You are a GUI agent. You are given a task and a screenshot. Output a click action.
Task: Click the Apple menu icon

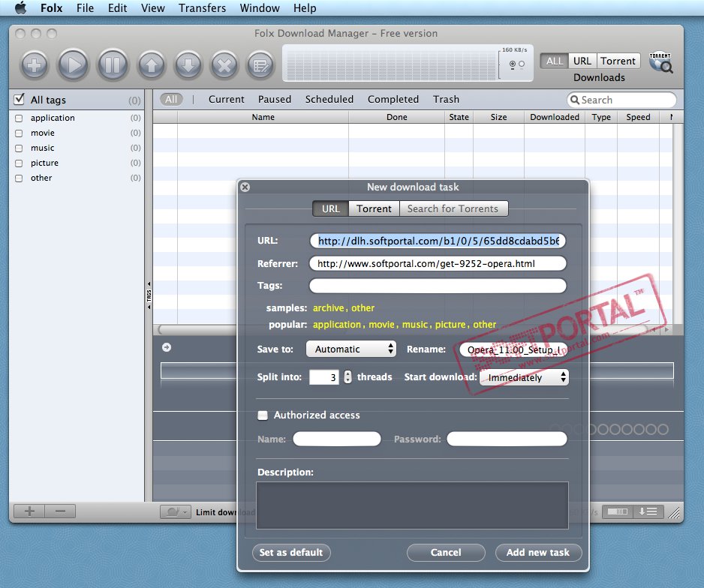coord(20,8)
